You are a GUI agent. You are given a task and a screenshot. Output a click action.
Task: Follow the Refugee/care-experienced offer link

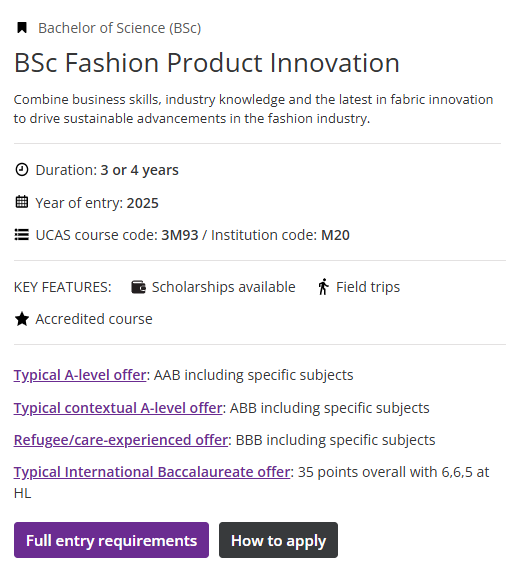pyautogui.click(x=121, y=440)
